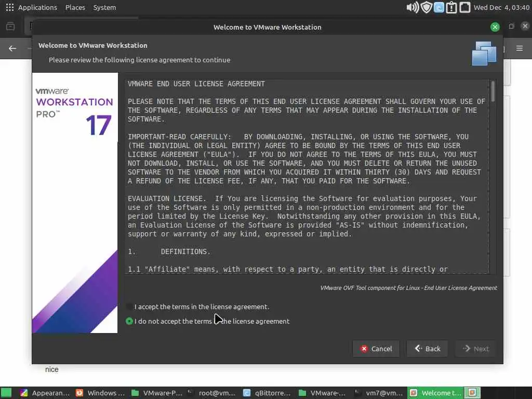Go Back in the VMware installer
This screenshot has height=399, width=532.
click(428, 349)
